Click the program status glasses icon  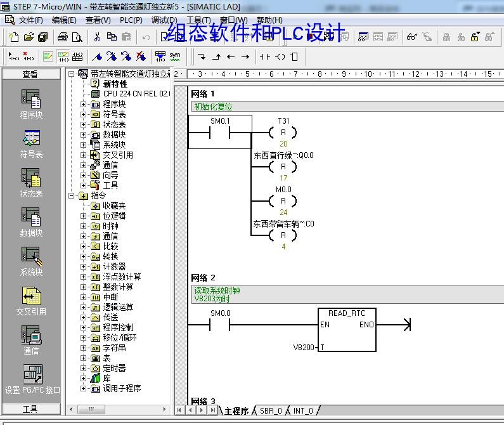coord(412,37)
